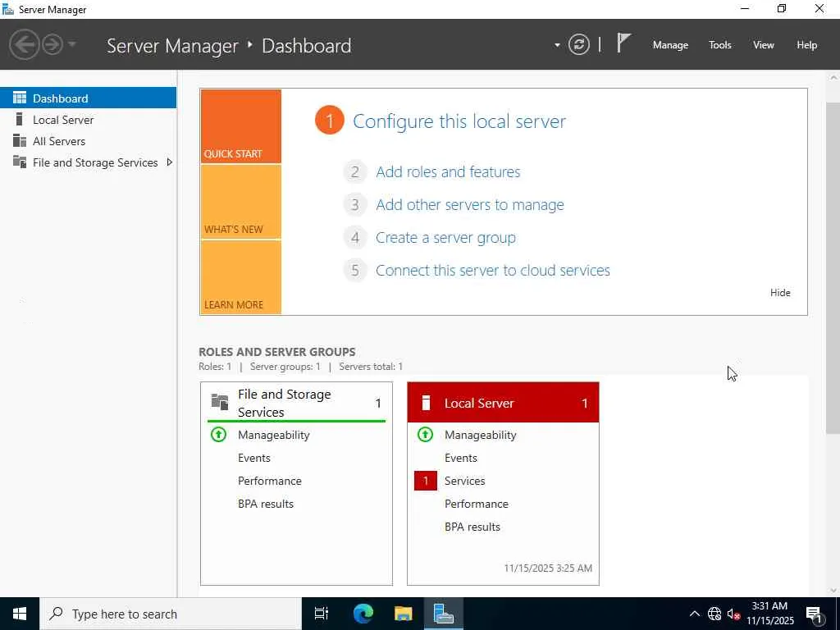The width and height of the screenshot is (840, 630).
Task: Click the red alert badge next to Services
Action: pyautogui.click(x=426, y=481)
